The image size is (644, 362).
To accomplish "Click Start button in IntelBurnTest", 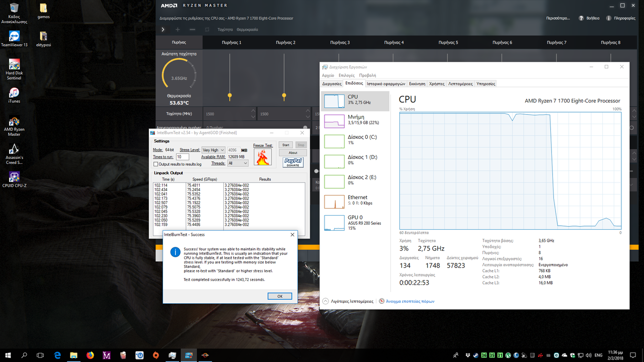I will [286, 145].
